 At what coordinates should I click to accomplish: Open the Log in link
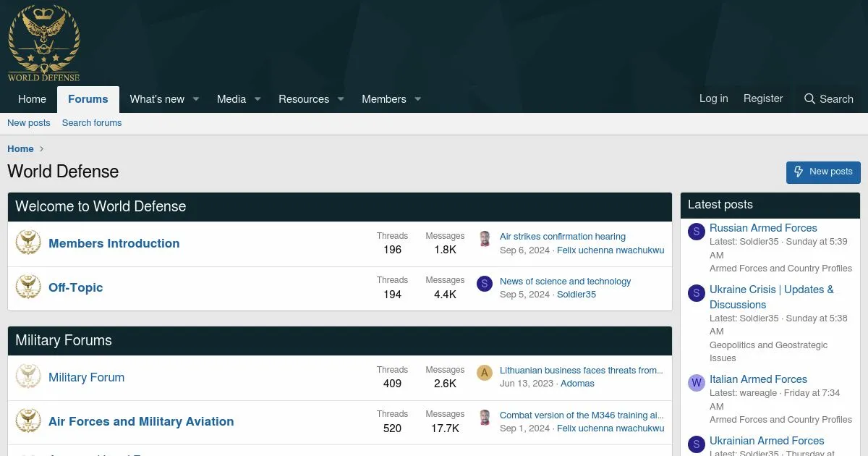(x=713, y=98)
